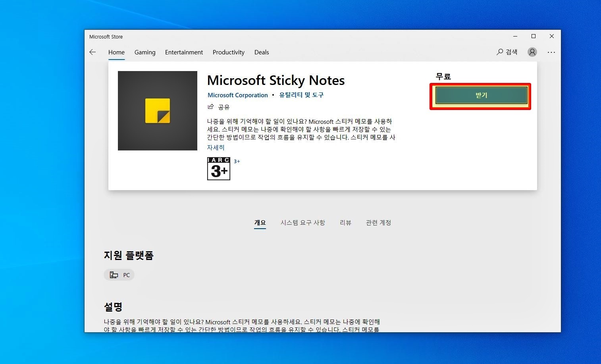Select the 관련 계정 tab
Screen dimensions: 601x364
[x=378, y=223]
